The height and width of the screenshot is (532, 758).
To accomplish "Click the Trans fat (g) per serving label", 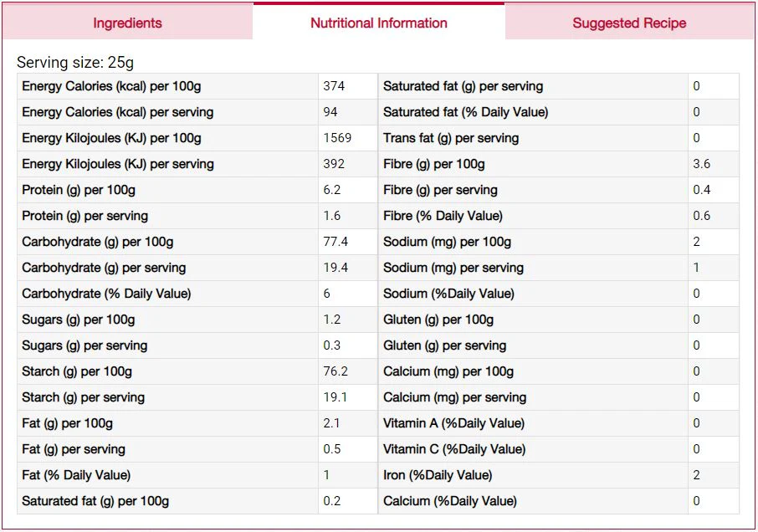I will 451,138.
